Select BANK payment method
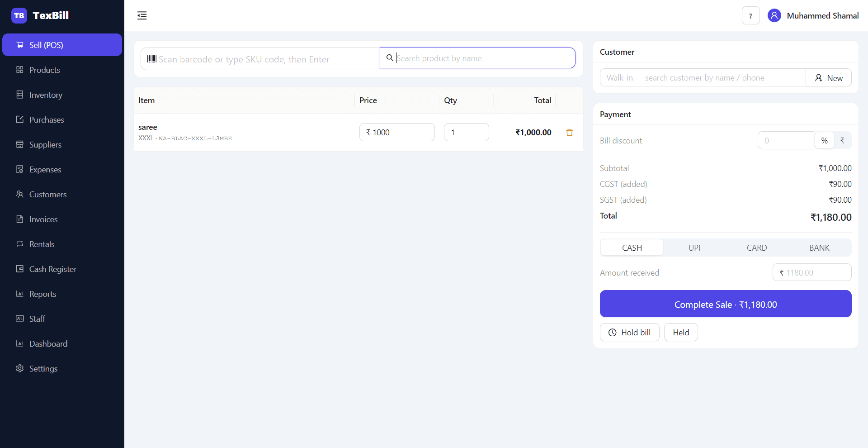868x448 pixels. click(819, 248)
